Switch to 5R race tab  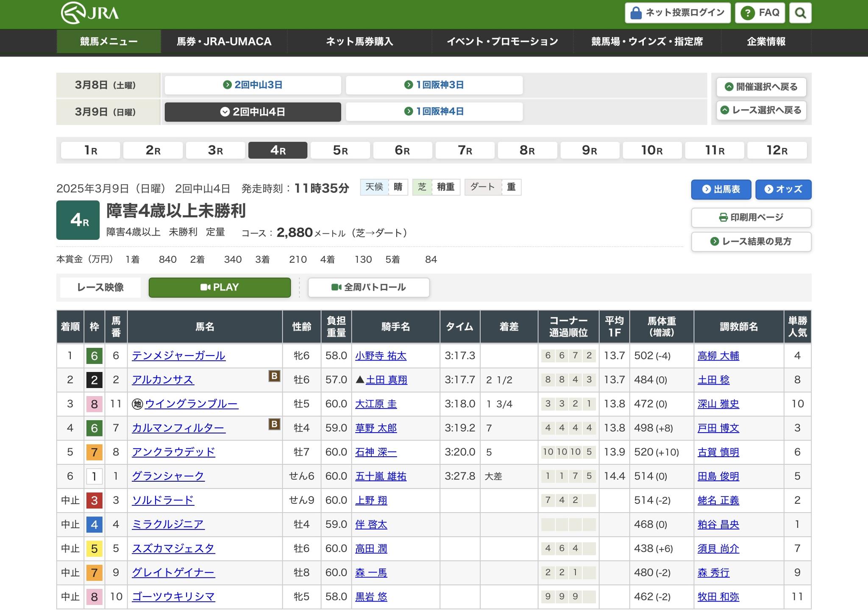[340, 150]
